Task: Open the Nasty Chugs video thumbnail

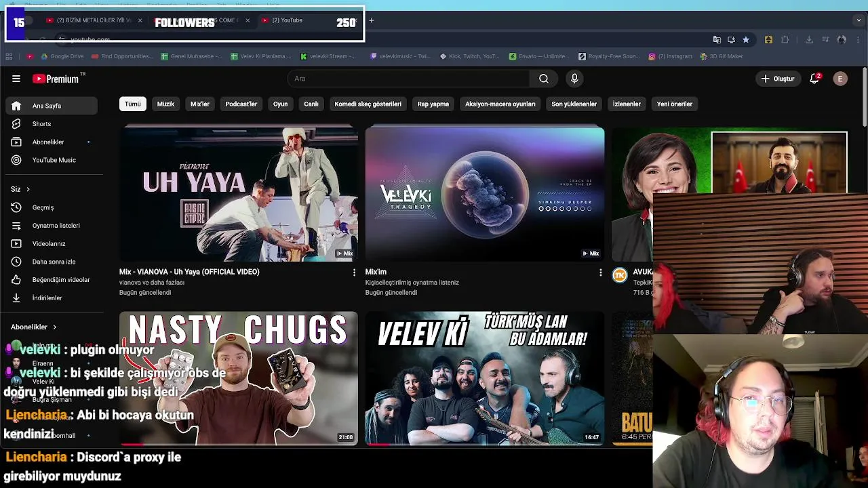Action: 239,378
